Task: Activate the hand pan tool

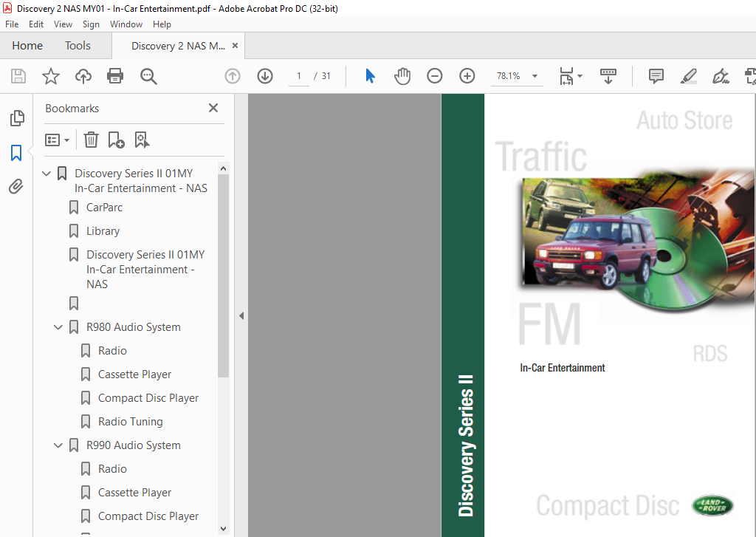Action: pyautogui.click(x=402, y=76)
